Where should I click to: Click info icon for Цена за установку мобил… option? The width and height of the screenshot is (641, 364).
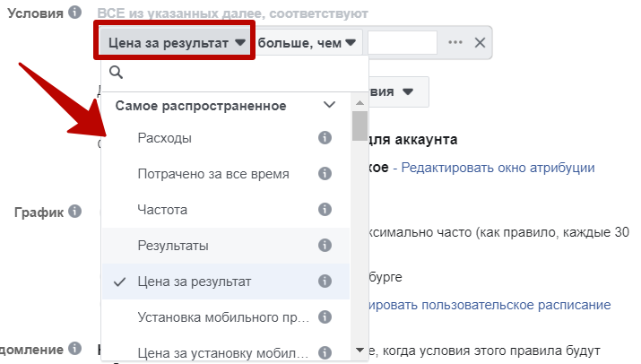point(325,352)
